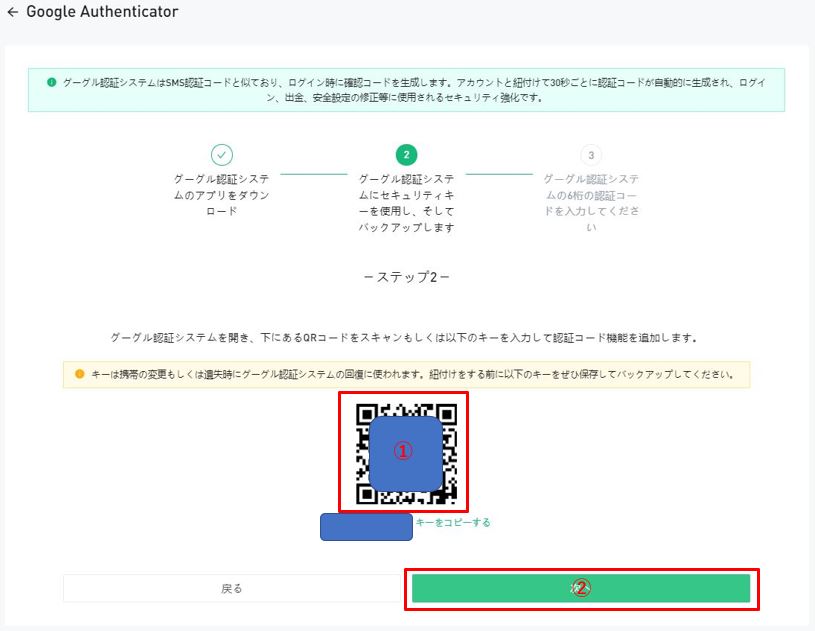Image resolution: width=815 pixels, height=631 pixels.
Task: Click the 6桁の認証コード step label
Action: 591,203
